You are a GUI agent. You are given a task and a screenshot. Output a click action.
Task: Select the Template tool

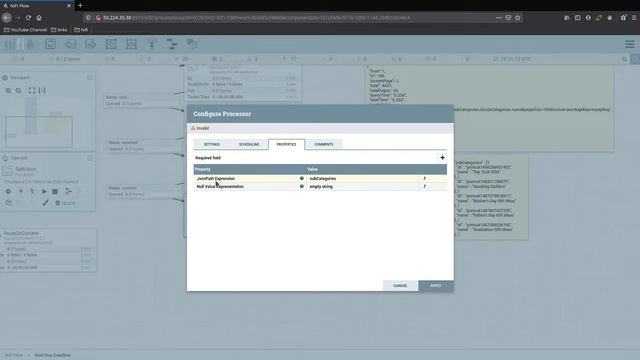172,44
